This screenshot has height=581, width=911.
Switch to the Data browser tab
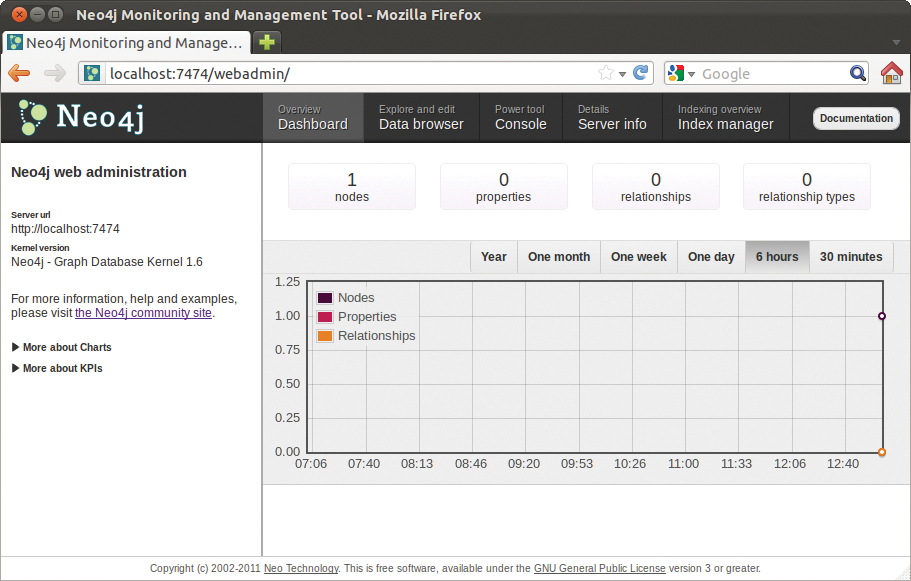(420, 117)
